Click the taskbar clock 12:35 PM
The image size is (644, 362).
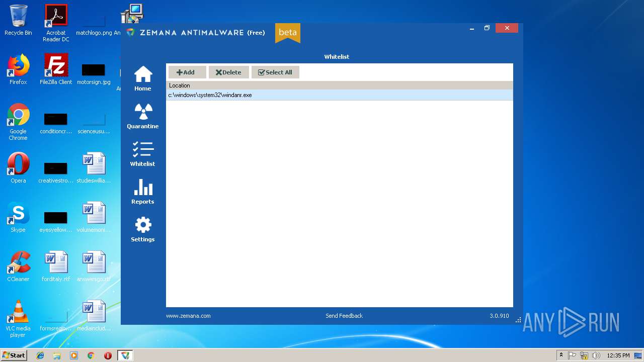pyautogui.click(x=618, y=355)
